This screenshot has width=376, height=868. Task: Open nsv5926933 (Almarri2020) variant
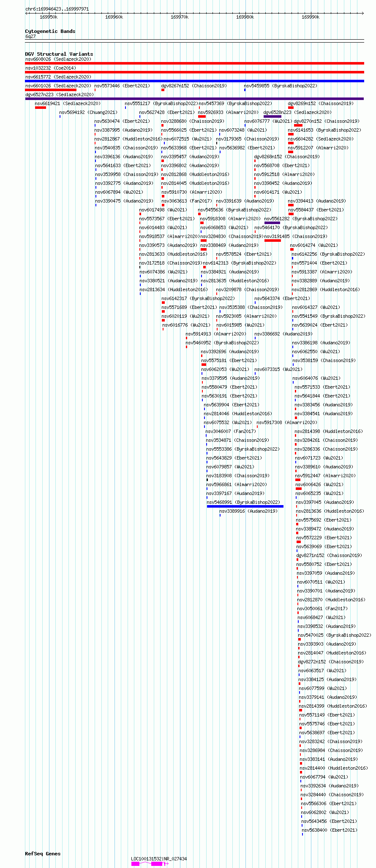click(228, 113)
